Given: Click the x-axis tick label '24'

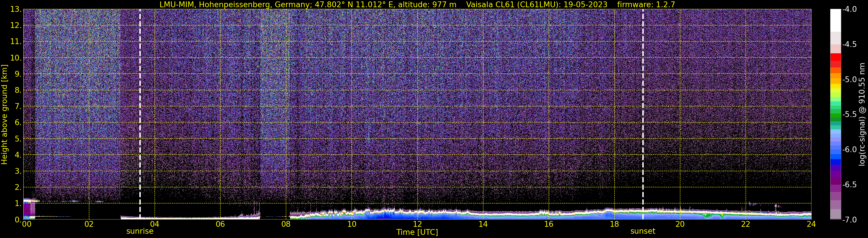Looking at the screenshot, I should (811, 224).
